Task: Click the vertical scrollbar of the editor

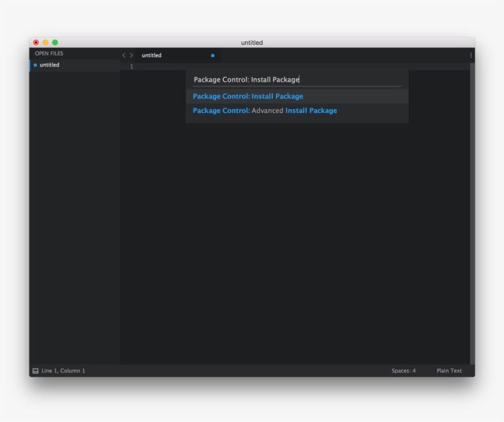Action: (472, 214)
